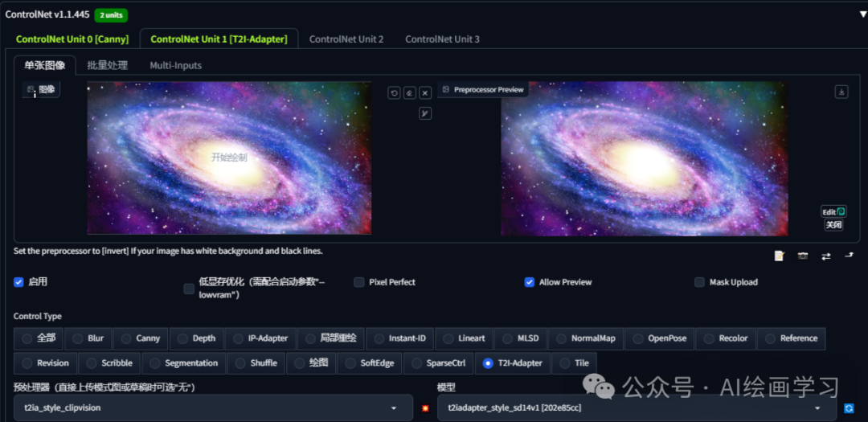This screenshot has width=868, height=422.
Task: Select the SoftEdge control type
Action: (369, 363)
